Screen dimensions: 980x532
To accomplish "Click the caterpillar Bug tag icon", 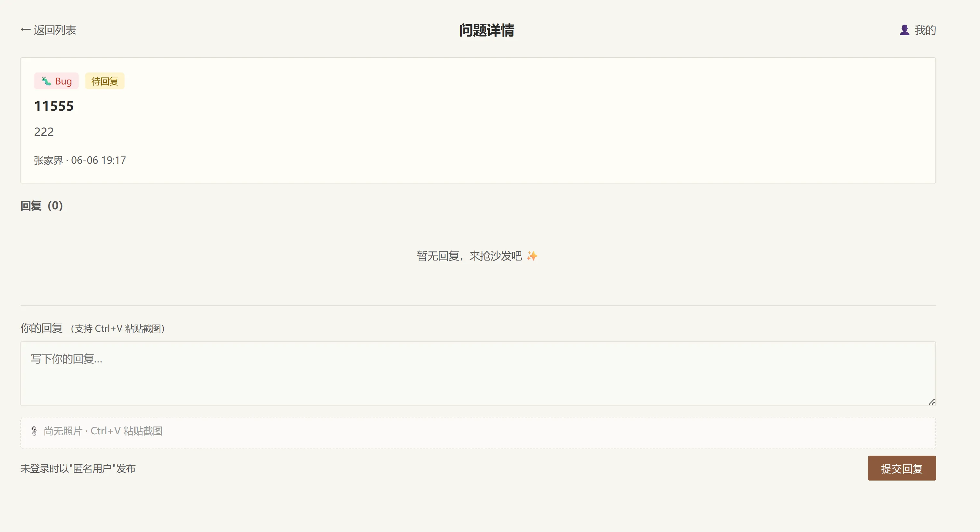I will 46,81.
